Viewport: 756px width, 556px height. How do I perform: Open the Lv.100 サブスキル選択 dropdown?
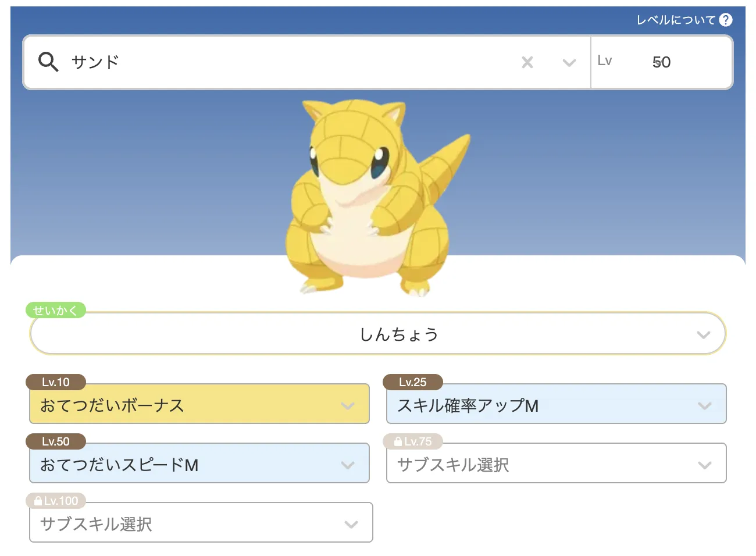point(201,523)
